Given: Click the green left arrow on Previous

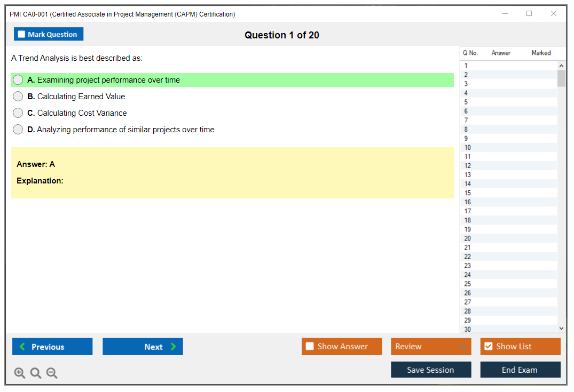Looking at the screenshot, I should [22, 347].
